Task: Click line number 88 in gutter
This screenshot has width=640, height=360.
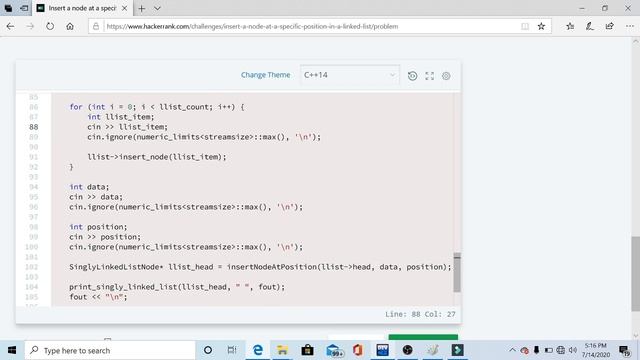Action: pos(33,127)
